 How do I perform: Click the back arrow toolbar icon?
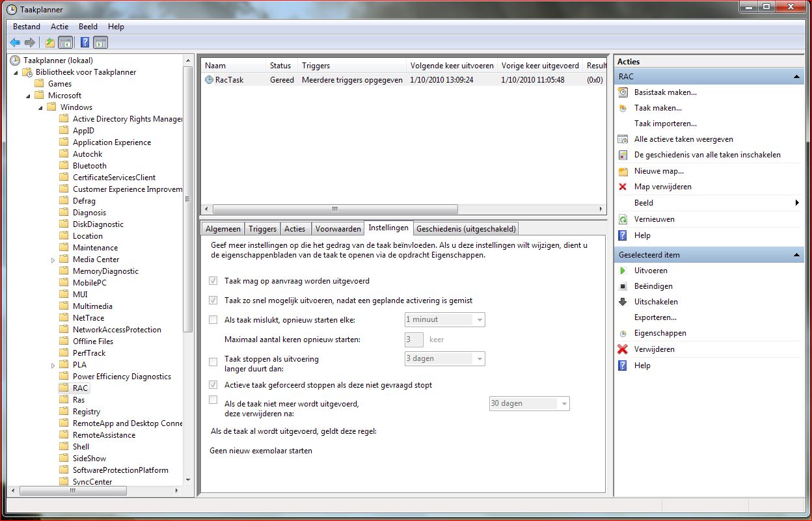tap(15, 43)
